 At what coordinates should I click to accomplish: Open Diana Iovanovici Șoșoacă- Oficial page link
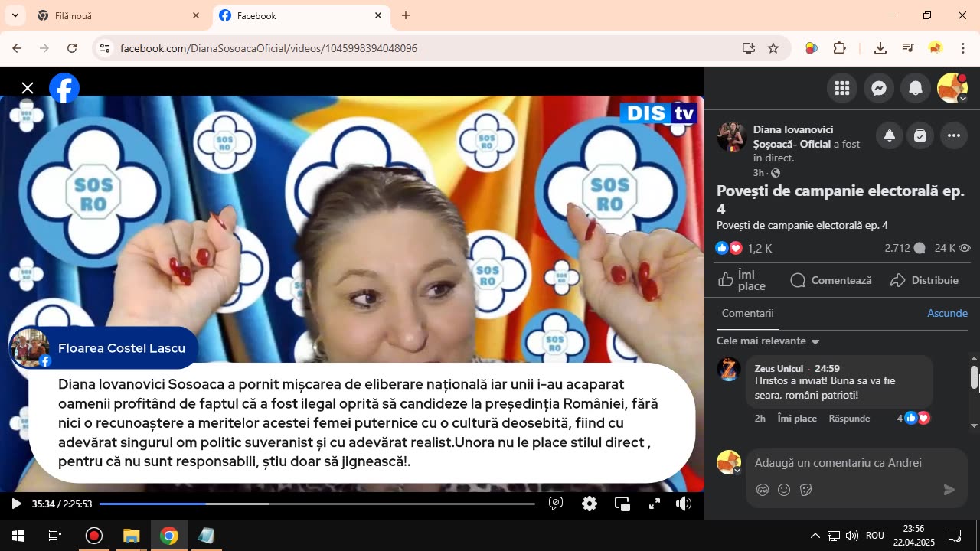pos(793,136)
